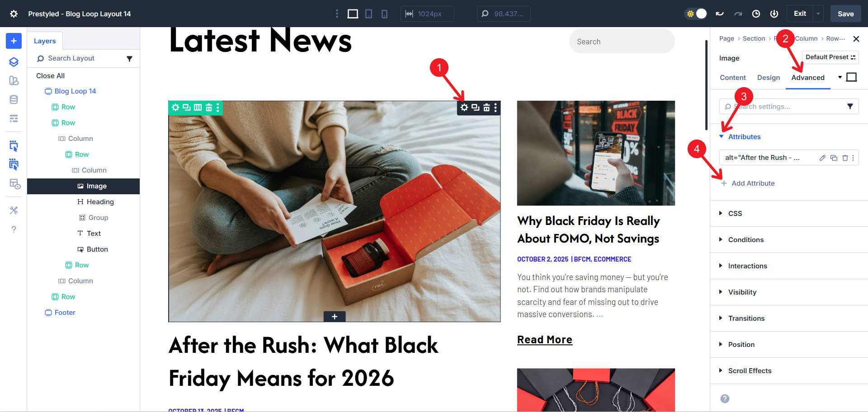
Task: Click the blue add module plus button
Action: (x=14, y=41)
